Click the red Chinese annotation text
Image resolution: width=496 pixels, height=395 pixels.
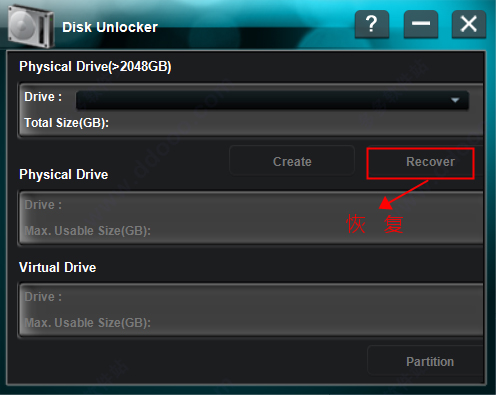375,224
